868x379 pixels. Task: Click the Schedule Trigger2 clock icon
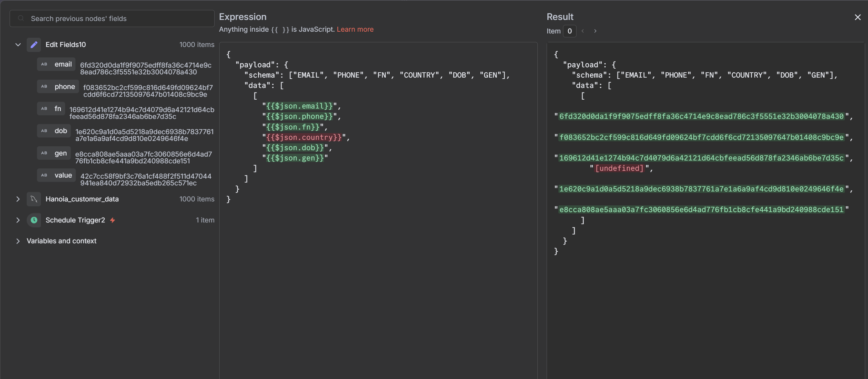[34, 220]
